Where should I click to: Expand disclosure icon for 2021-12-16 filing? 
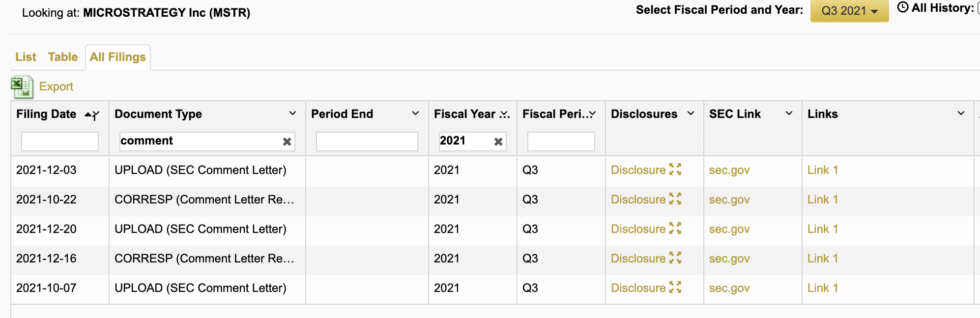(675, 258)
